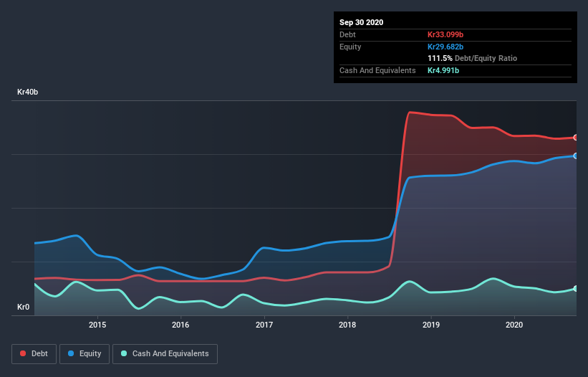Toggle the Cash And Equivalents legend button

click(165, 354)
